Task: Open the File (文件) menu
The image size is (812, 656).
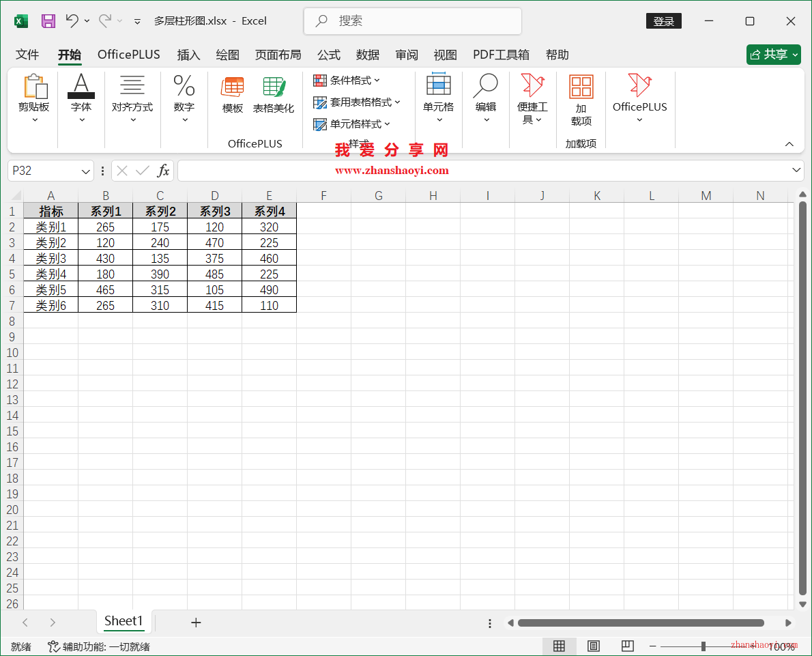Action: (27, 55)
